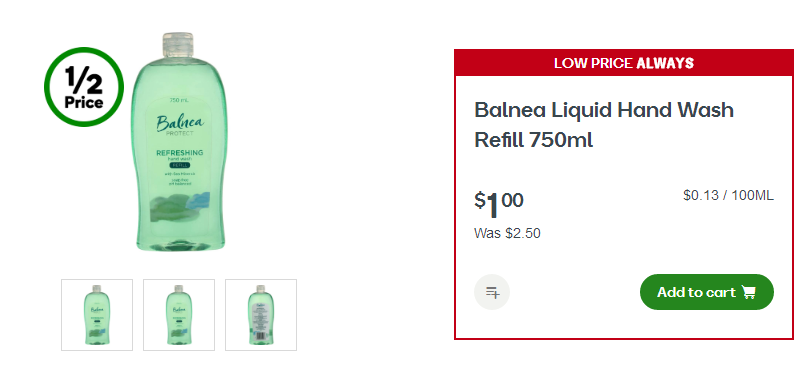Click the Balnea Liquid Hand Wash title

pyautogui.click(x=604, y=125)
